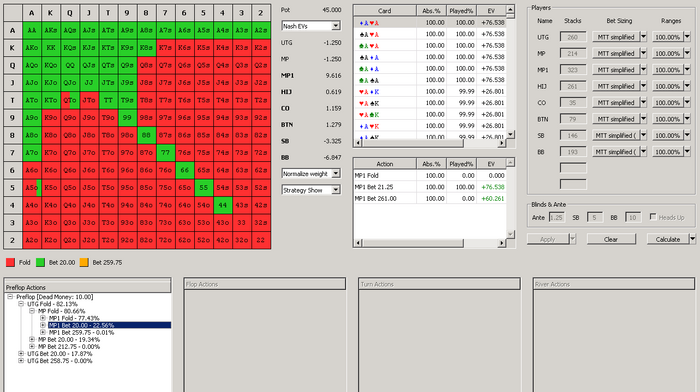The image size is (700, 392).
Task: Expand the UTG Bet 258.75 node
Action: (21, 361)
